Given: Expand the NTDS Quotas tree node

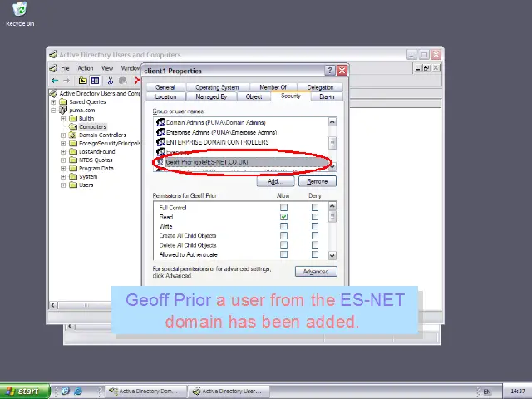Looking at the screenshot, I should click(63, 160).
